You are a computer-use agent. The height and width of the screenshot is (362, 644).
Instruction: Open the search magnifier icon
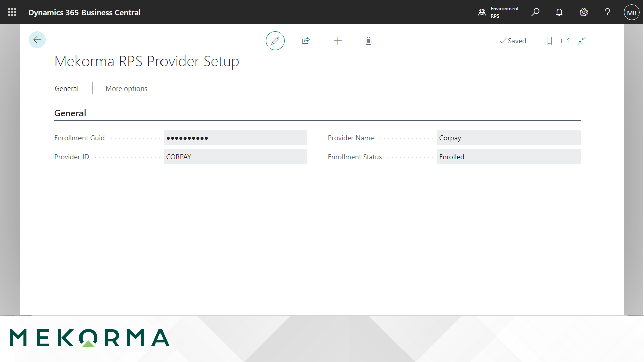[x=535, y=12]
